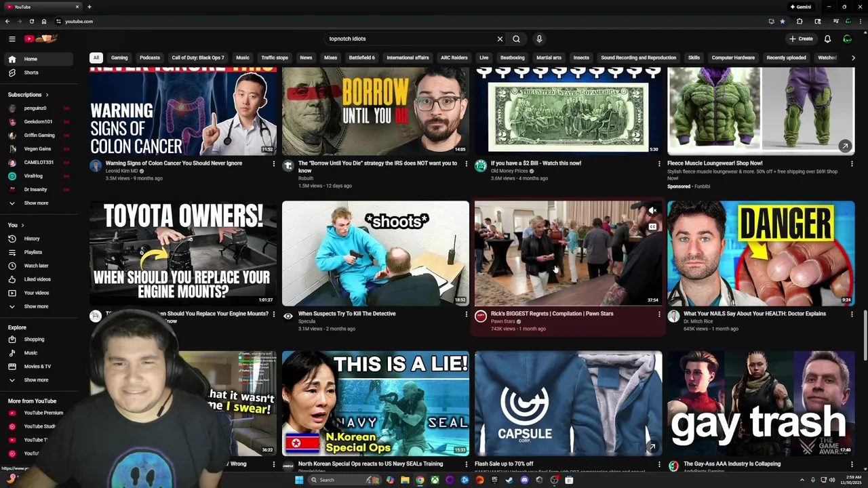Screen dimensions: 868x488
Task: Open penguinz0 subscription channel
Action: tap(39, 108)
